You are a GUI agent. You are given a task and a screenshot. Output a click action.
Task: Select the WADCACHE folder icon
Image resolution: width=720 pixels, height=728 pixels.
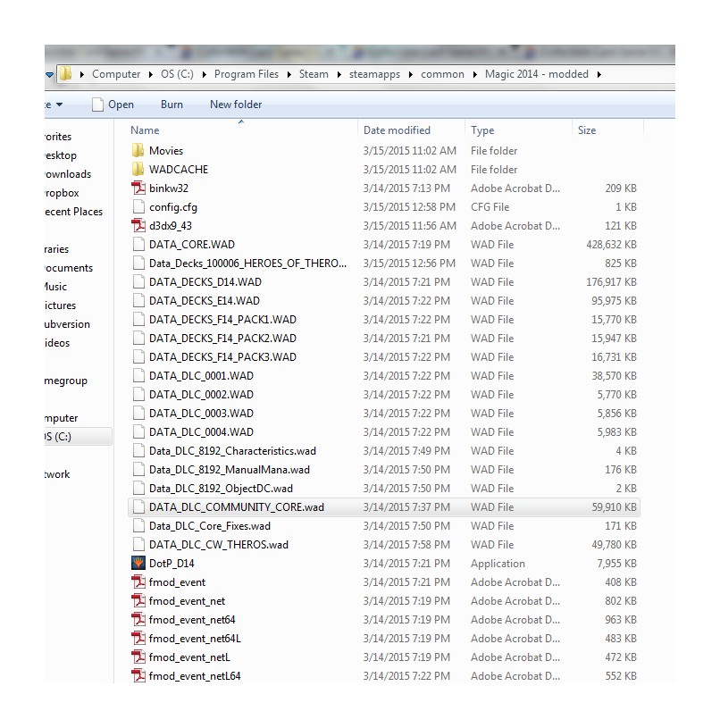[x=138, y=170]
